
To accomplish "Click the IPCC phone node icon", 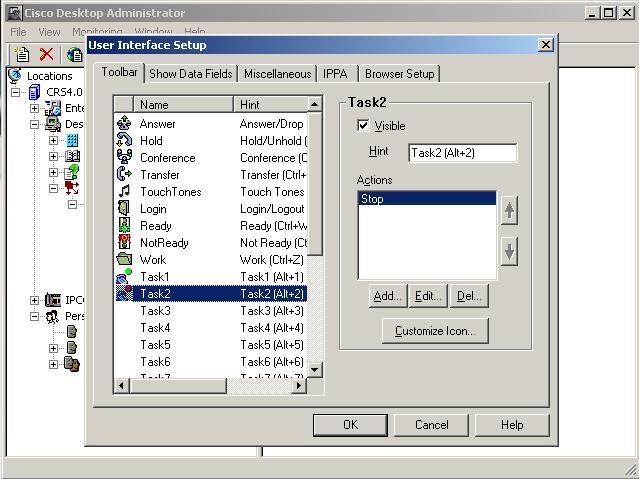I will tap(53, 300).
